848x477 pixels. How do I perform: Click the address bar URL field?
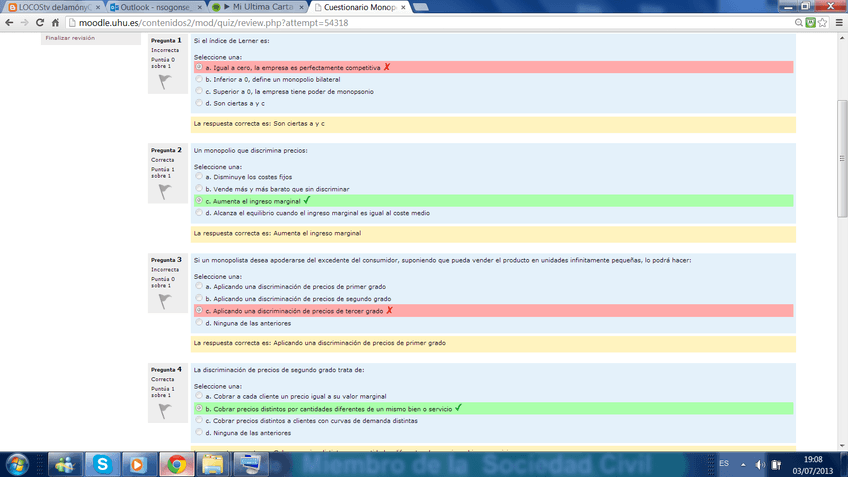point(400,22)
